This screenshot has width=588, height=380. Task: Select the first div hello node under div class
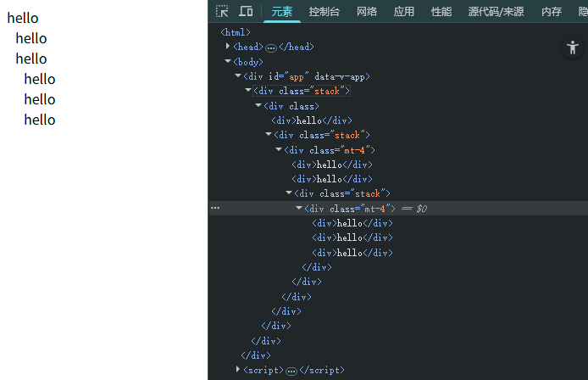(312, 120)
